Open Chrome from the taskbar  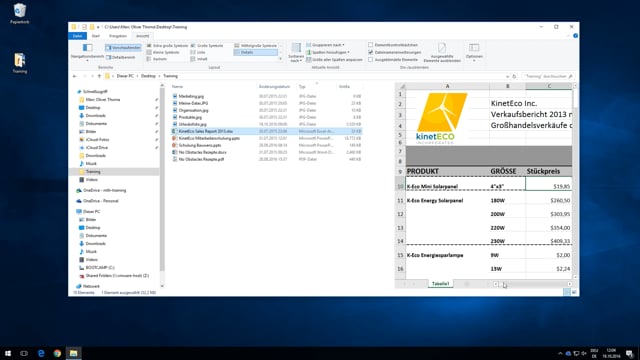(x=57, y=353)
